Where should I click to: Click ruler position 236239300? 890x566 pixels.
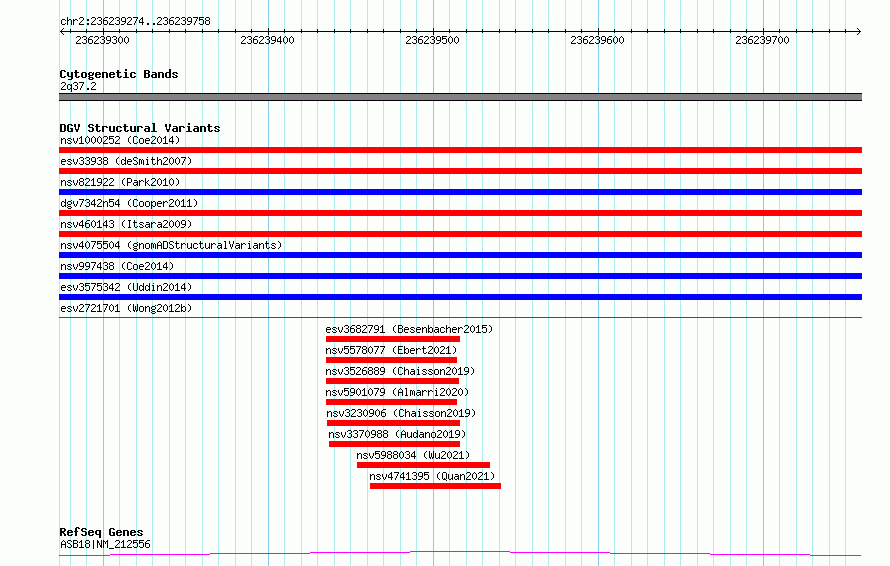[x=102, y=40]
